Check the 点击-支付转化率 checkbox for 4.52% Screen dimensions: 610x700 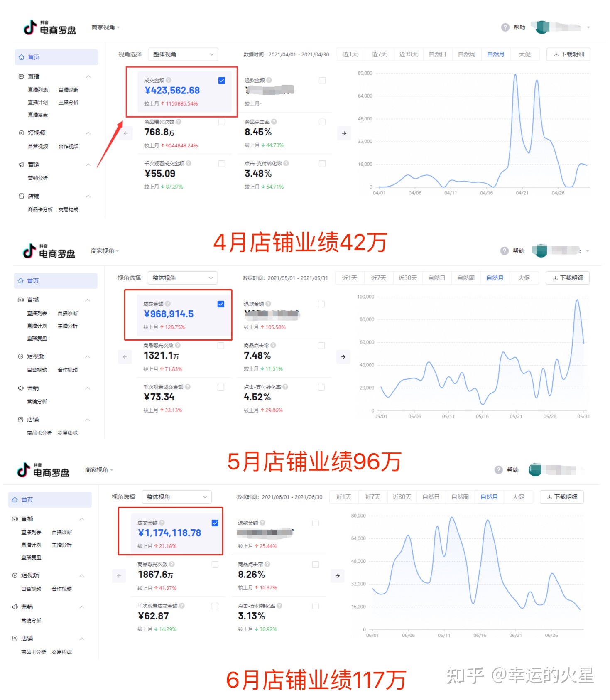point(321,387)
